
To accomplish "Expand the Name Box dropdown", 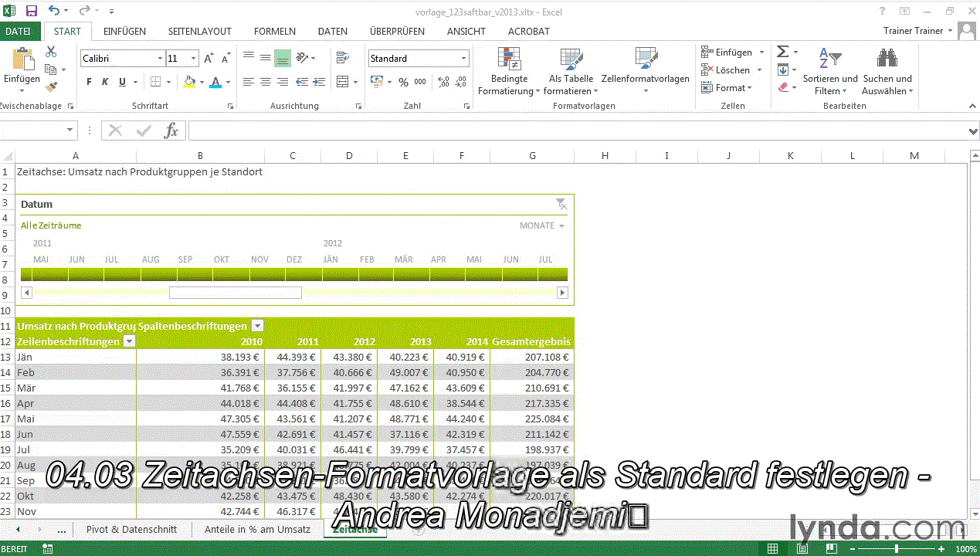I will (x=70, y=131).
